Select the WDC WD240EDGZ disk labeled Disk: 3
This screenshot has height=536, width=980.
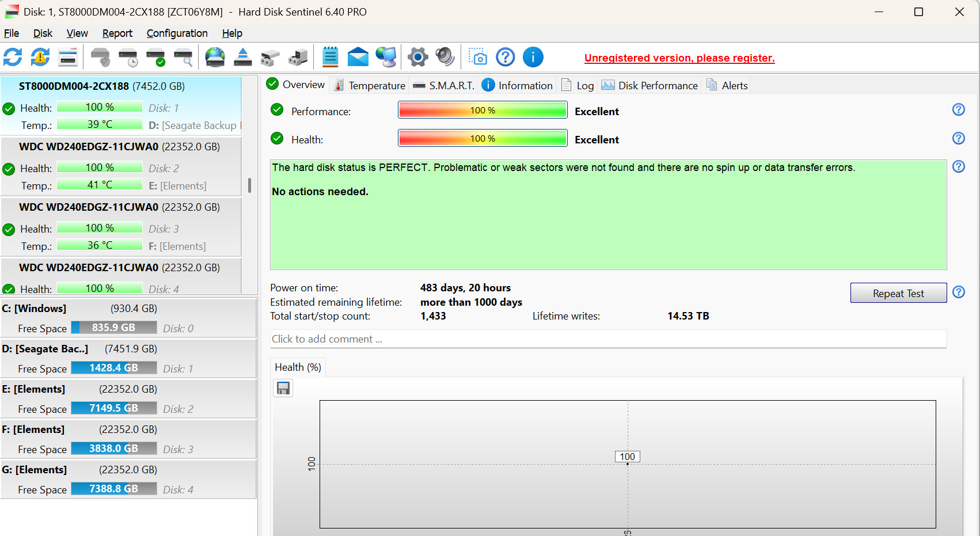pos(121,227)
